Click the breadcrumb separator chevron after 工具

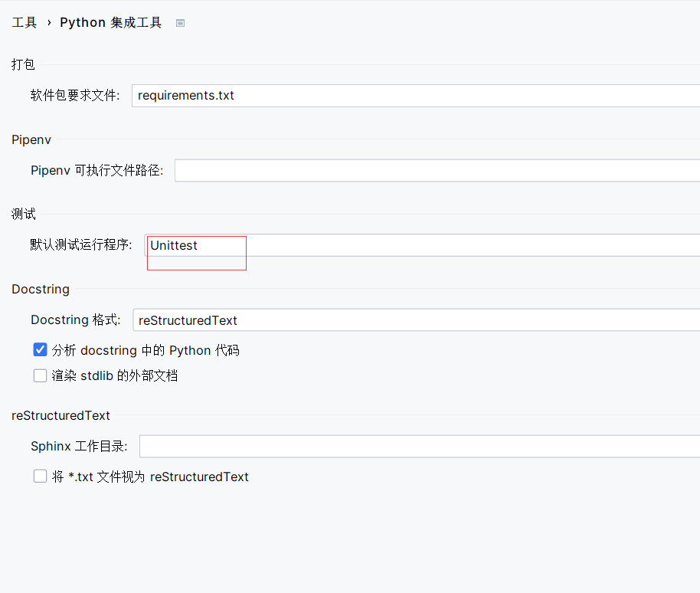49,23
